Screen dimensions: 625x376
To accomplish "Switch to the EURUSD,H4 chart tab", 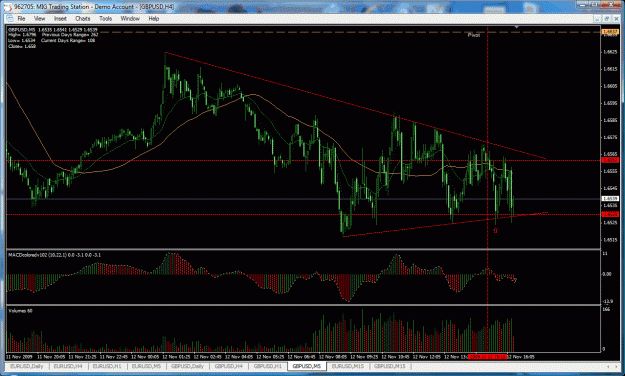I will [x=68, y=366].
